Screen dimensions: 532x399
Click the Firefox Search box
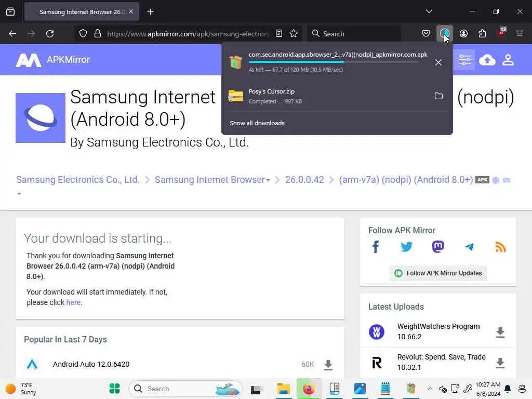coord(354,34)
